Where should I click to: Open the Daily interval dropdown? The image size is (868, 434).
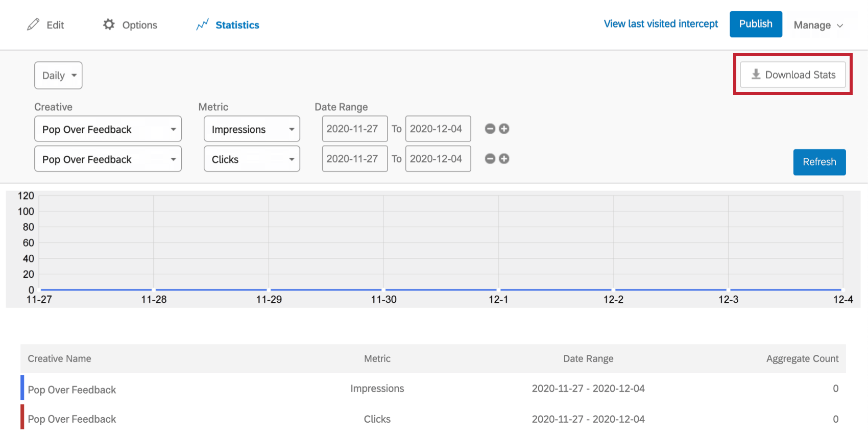pos(58,76)
